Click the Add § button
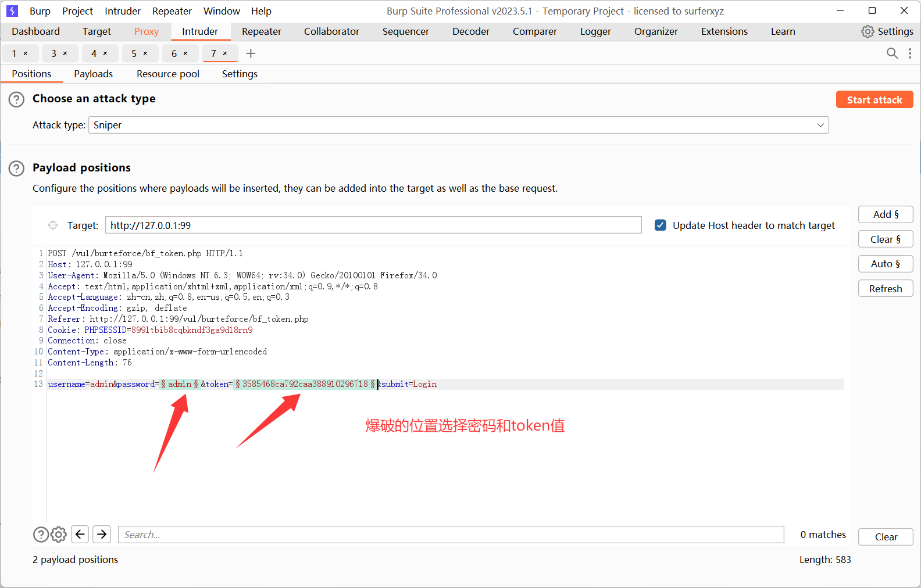 click(x=886, y=214)
